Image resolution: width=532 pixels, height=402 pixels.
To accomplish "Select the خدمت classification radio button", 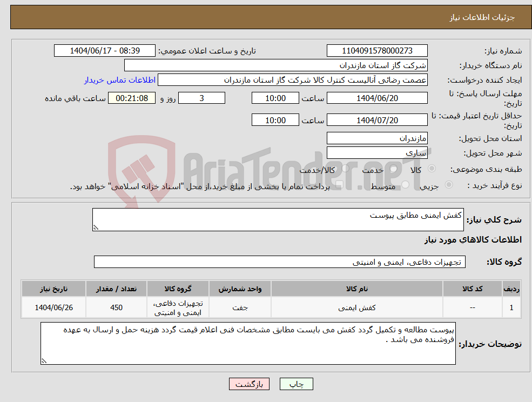I will pyautogui.click(x=393, y=169).
